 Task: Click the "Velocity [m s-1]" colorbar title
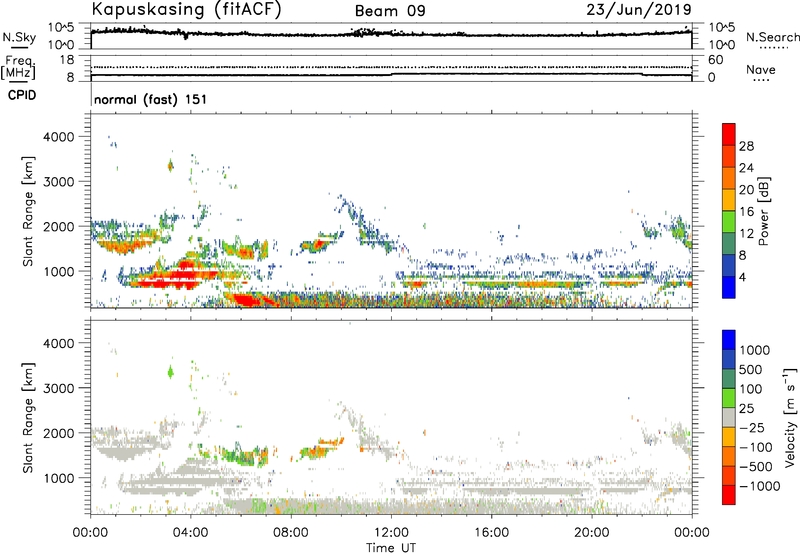[790, 418]
